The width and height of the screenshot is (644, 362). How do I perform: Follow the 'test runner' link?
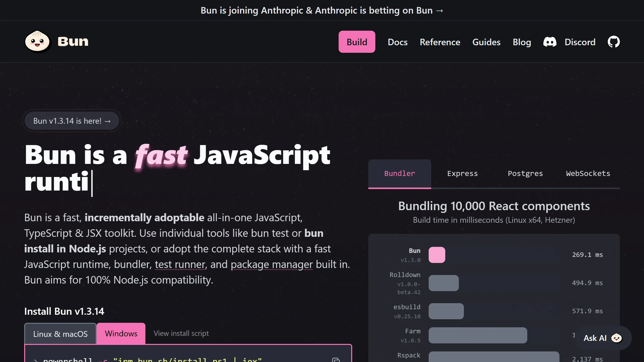point(180,264)
